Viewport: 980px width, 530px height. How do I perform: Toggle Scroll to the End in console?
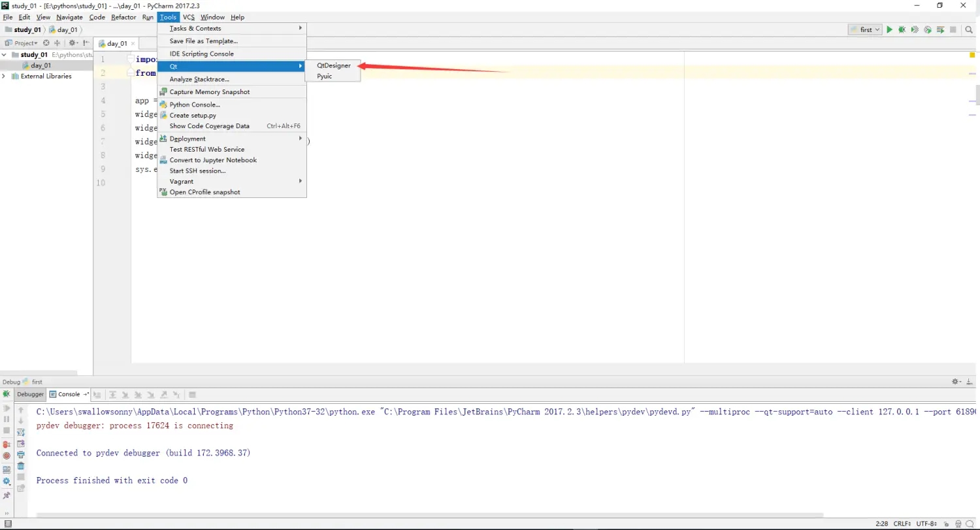point(21,443)
